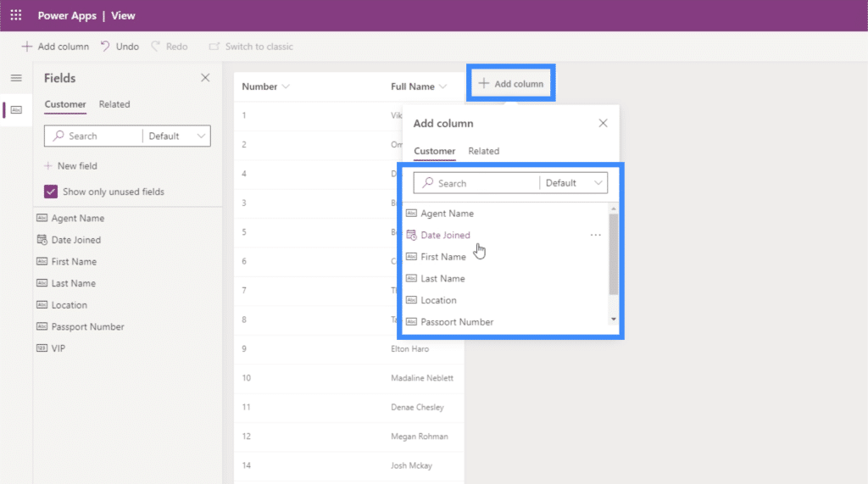Click the Add column button beside Full Name
Screen dimensions: 868x484
(x=511, y=84)
